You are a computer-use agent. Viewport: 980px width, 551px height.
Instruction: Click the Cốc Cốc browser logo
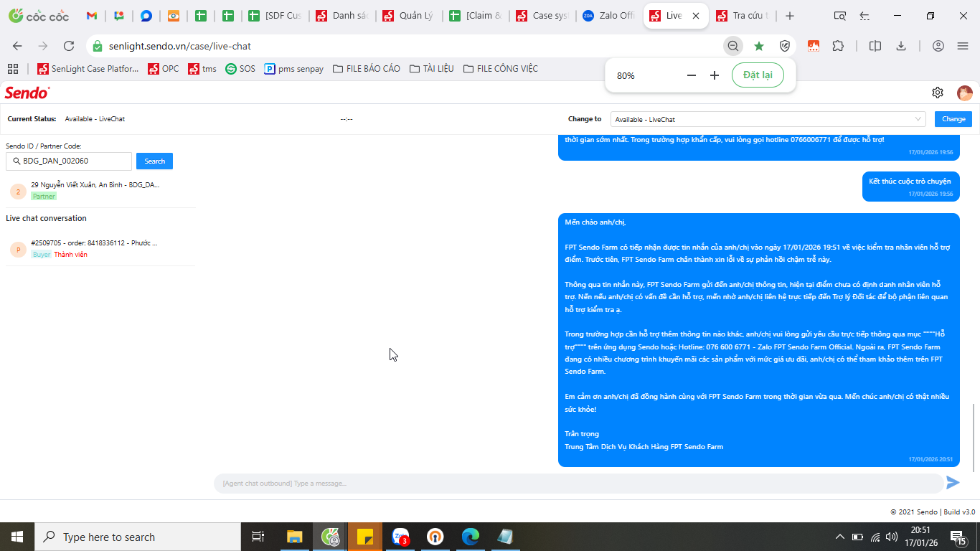(x=38, y=16)
